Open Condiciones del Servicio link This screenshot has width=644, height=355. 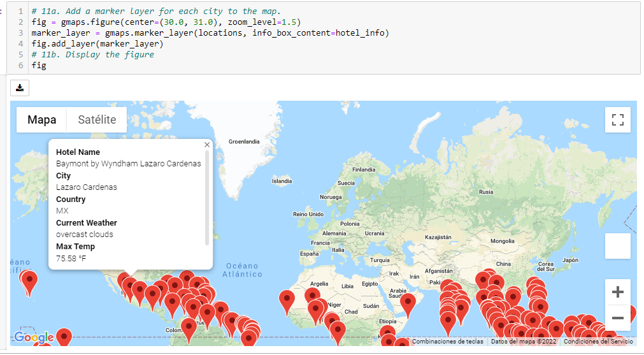pyautogui.click(x=598, y=342)
